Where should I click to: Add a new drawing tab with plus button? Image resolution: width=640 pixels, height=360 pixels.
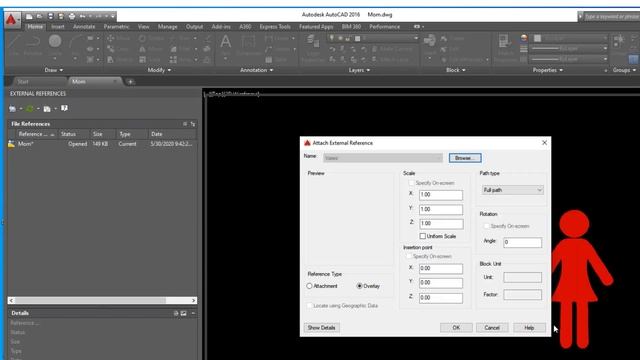[130, 82]
